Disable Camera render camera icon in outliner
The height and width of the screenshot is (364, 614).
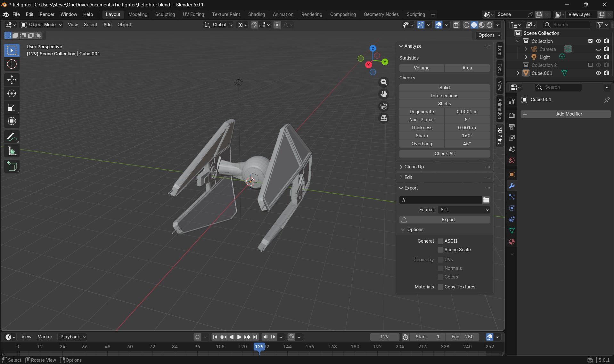click(x=607, y=49)
